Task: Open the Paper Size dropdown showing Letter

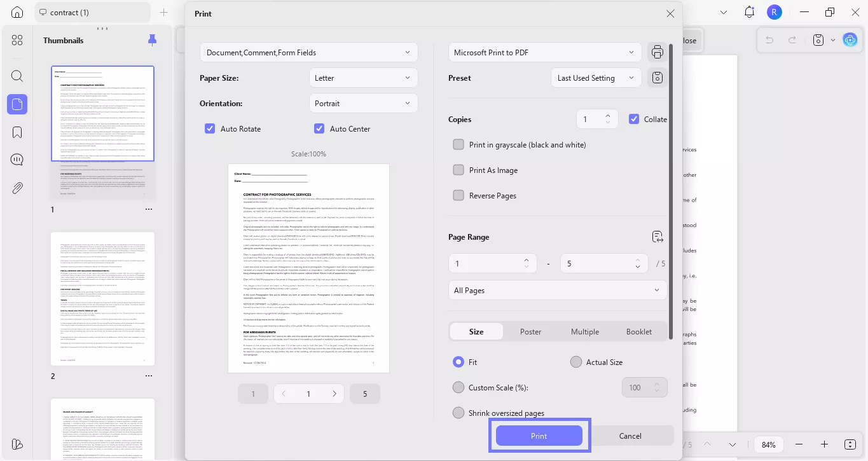Action: [363, 78]
